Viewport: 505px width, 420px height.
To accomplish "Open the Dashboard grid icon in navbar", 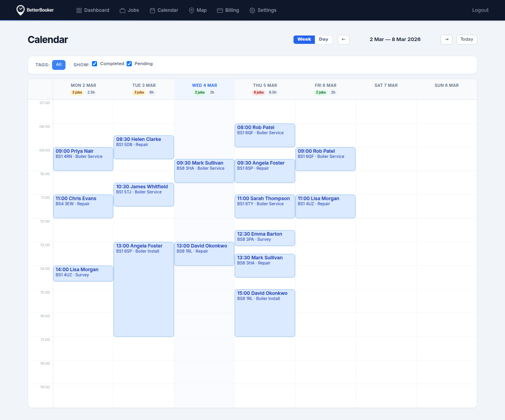I will tap(79, 10).
